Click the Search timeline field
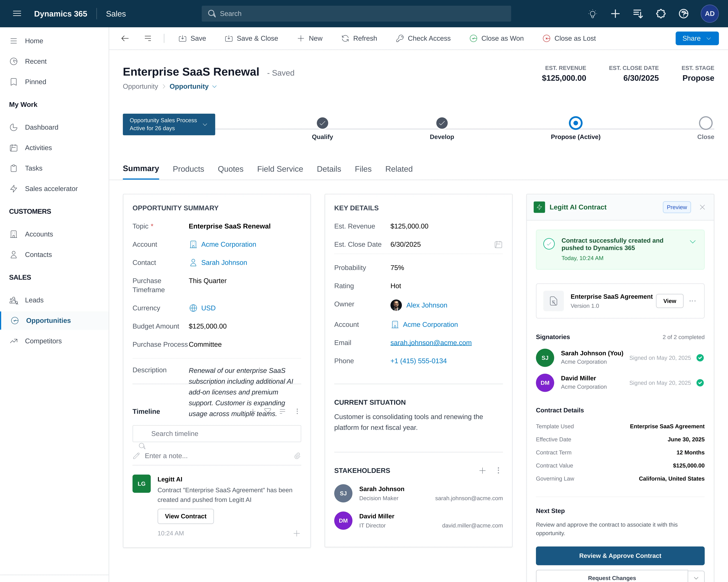728x582 pixels. click(x=217, y=433)
